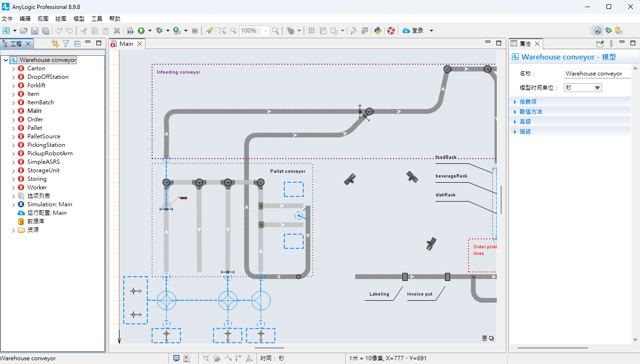640x364 pixels.
Task: Open the GIT perspective icon
Action: click(619, 31)
